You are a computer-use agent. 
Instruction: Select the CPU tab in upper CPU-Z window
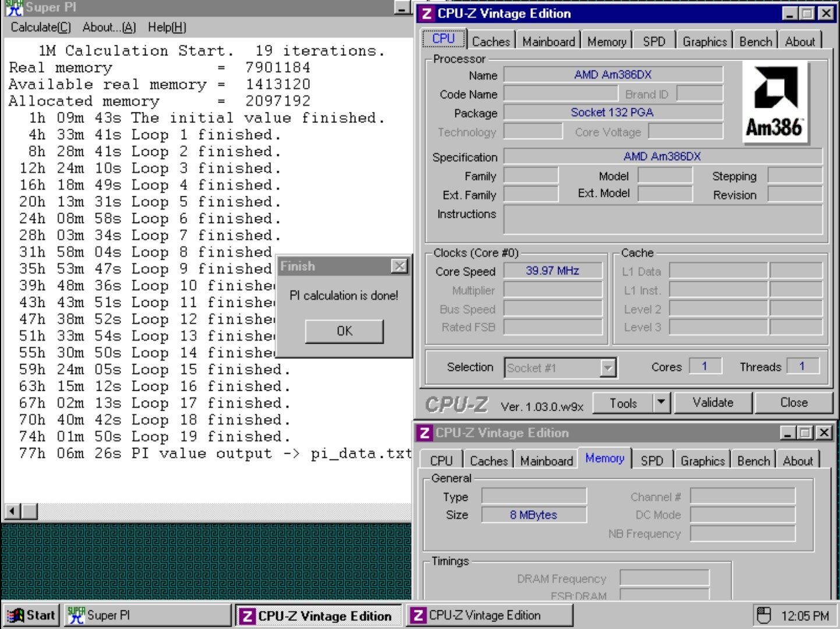point(444,38)
